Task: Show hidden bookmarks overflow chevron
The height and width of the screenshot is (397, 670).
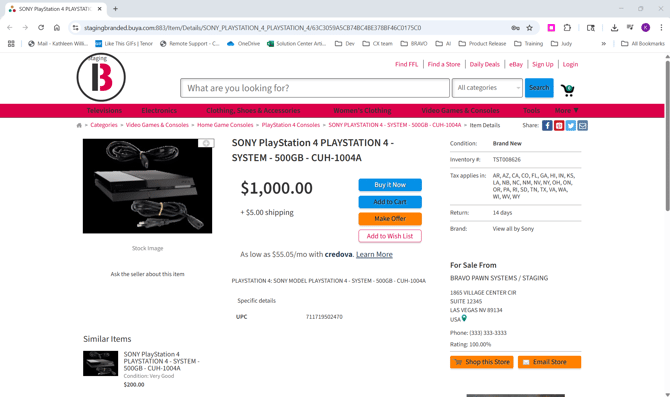Action: click(603, 44)
